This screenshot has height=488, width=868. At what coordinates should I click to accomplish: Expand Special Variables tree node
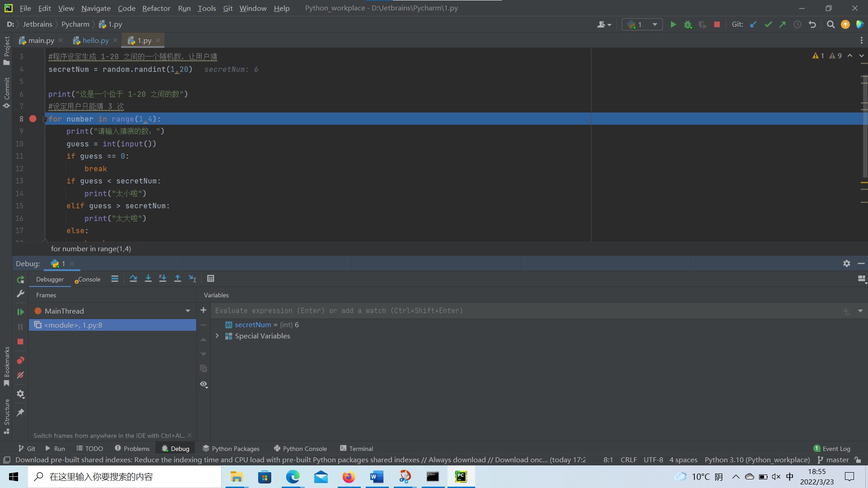217,336
